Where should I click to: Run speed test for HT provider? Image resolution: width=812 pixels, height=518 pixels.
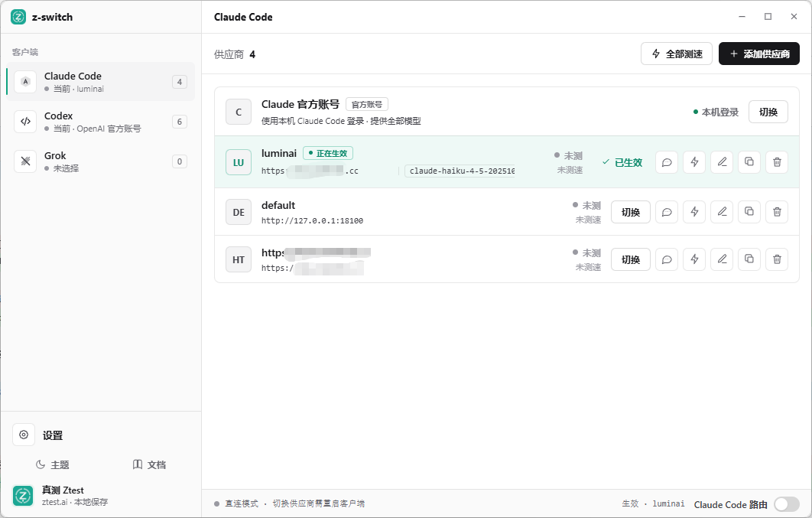pyautogui.click(x=694, y=259)
